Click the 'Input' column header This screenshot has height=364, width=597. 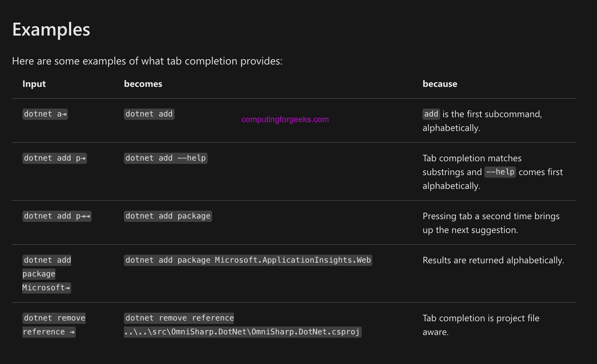pos(34,84)
